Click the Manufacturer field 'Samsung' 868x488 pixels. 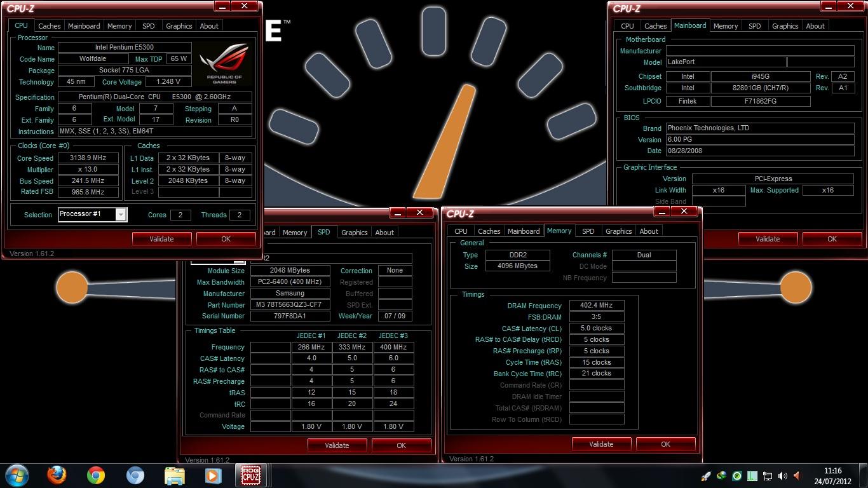[290, 294]
